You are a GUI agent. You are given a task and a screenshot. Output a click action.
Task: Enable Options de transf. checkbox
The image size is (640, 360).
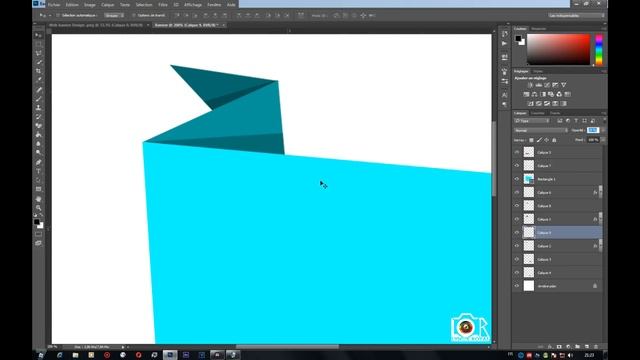pyautogui.click(x=133, y=16)
